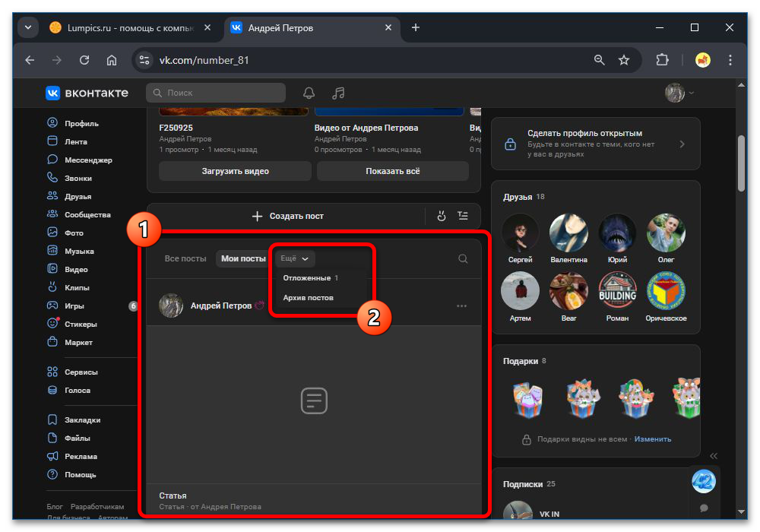760x532 pixels.
Task: Close the Андрей Петров browser tab
Action: (x=388, y=27)
